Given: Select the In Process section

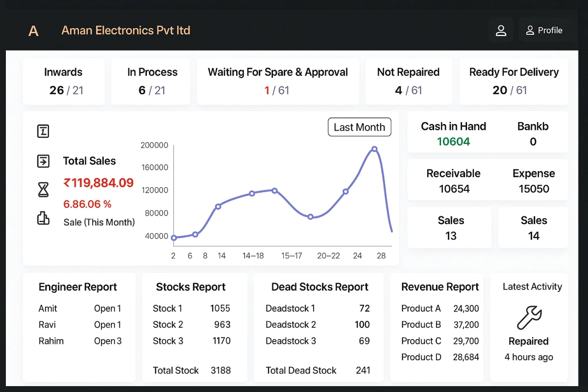Looking at the screenshot, I should (150, 81).
